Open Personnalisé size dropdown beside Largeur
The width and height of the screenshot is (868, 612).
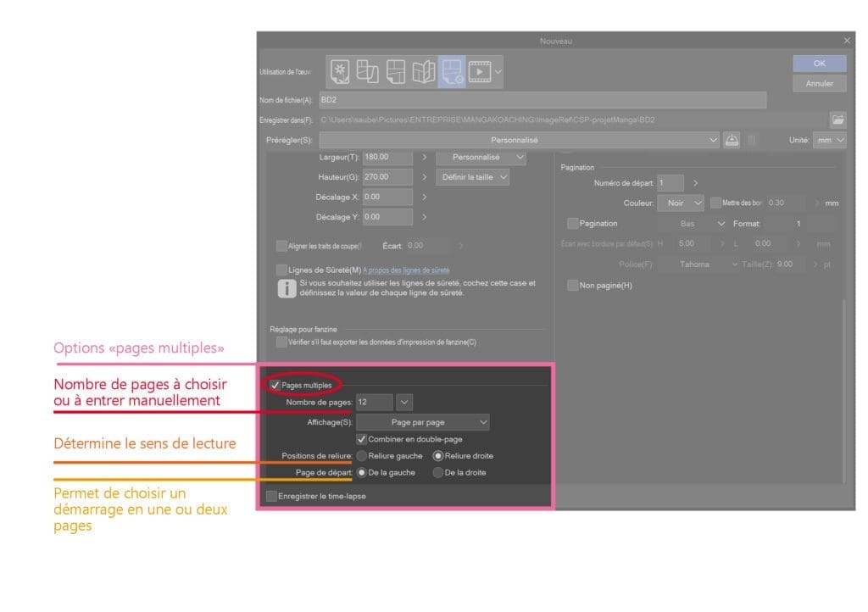click(481, 157)
